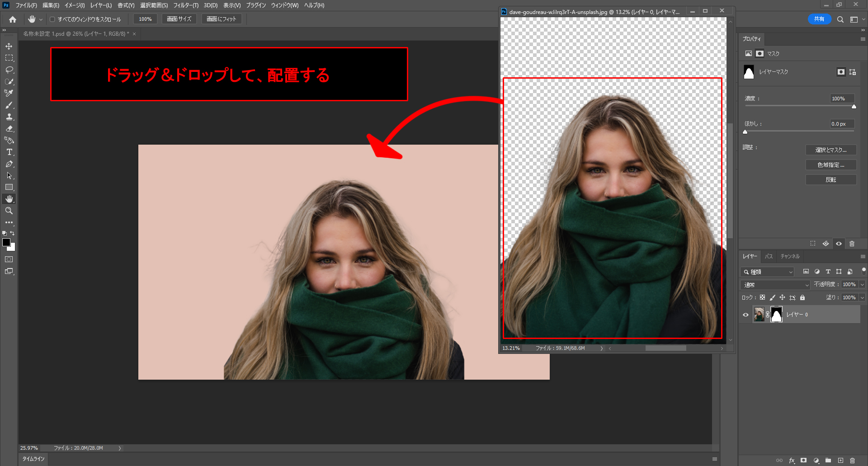
Task: Pick the Eraser tool
Action: tap(9, 129)
